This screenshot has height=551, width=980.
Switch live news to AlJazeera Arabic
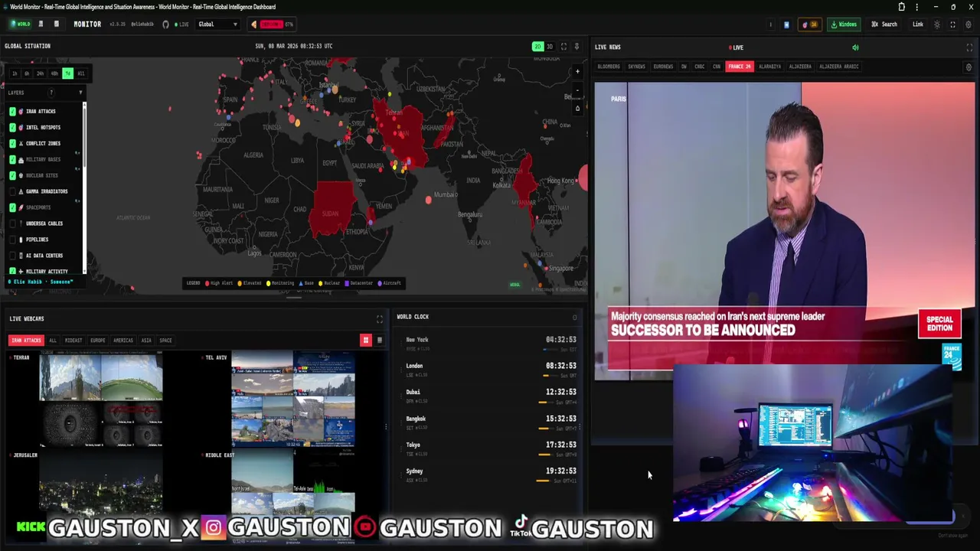(x=839, y=67)
